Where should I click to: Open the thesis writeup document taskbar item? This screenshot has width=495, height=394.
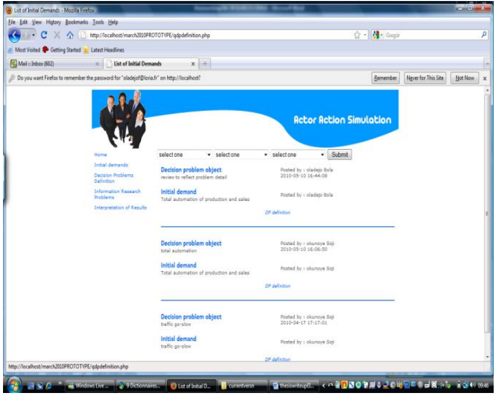tap(294, 386)
